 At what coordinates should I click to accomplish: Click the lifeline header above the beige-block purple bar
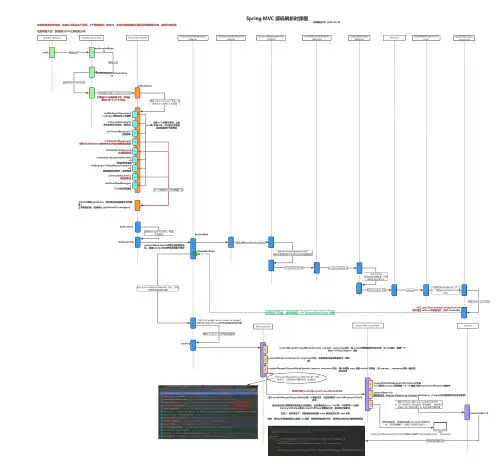pyautogui.click(x=263, y=326)
